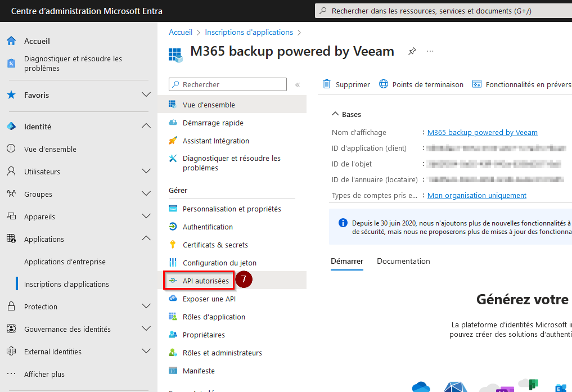Focus the Rechercher menu search box
Viewport: 572px width, 392px height.
(228, 84)
